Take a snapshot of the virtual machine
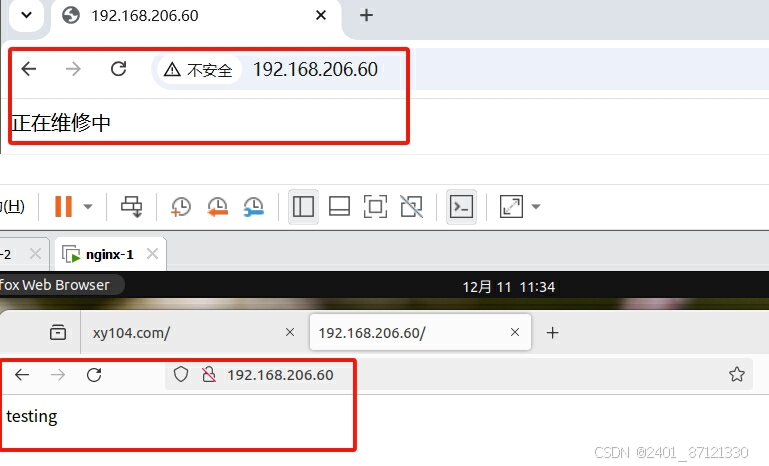 [181, 207]
